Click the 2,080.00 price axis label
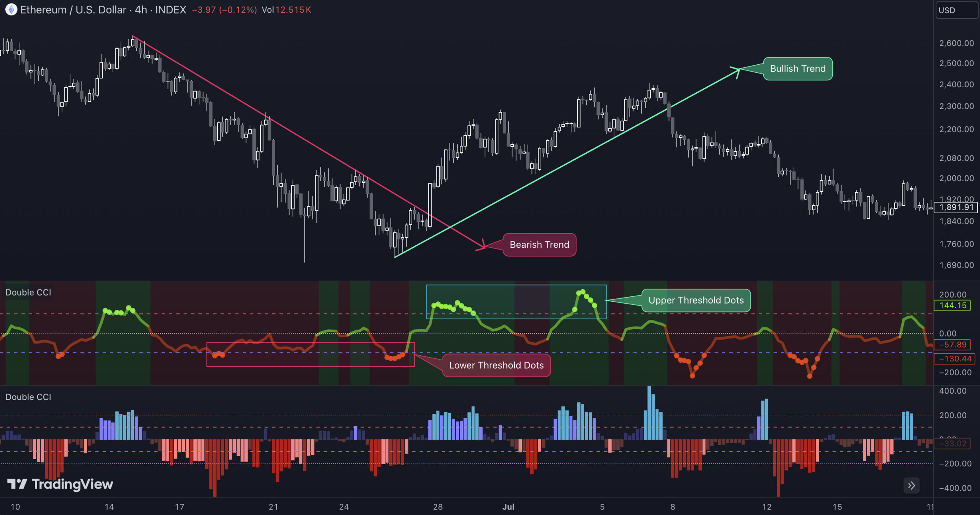The height and width of the screenshot is (515, 980). [957, 158]
